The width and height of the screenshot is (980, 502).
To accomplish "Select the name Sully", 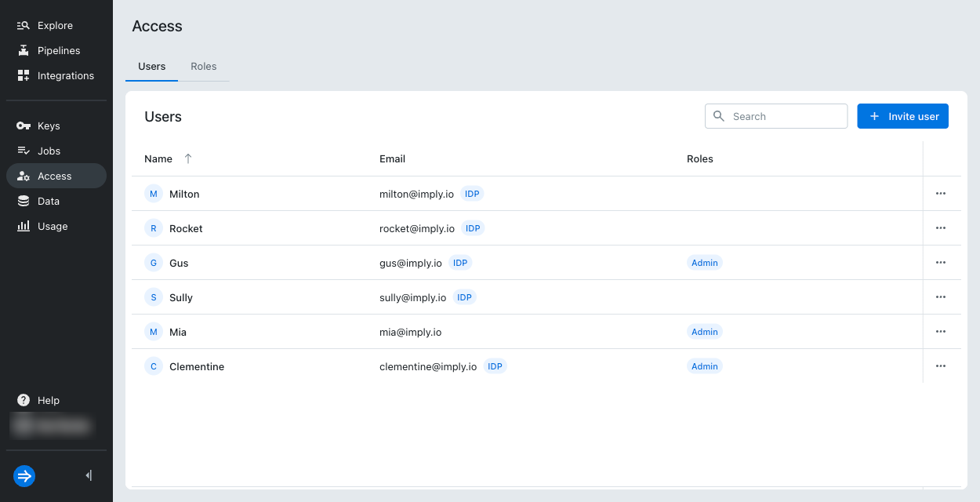I will [x=181, y=297].
